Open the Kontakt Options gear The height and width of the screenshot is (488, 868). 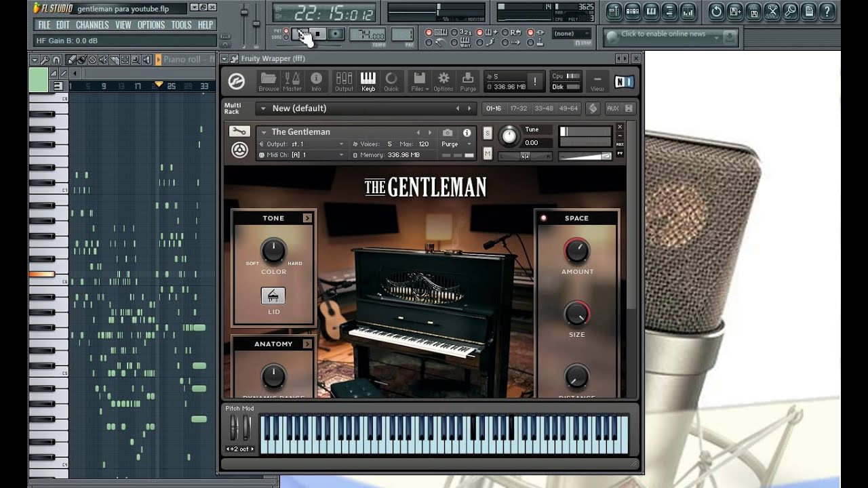(443, 81)
